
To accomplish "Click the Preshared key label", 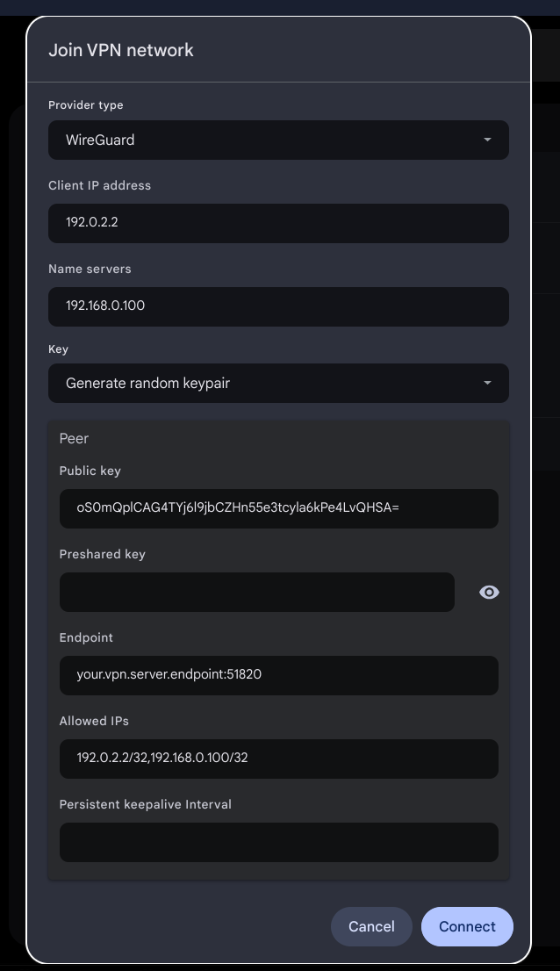I will tap(102, 554).
